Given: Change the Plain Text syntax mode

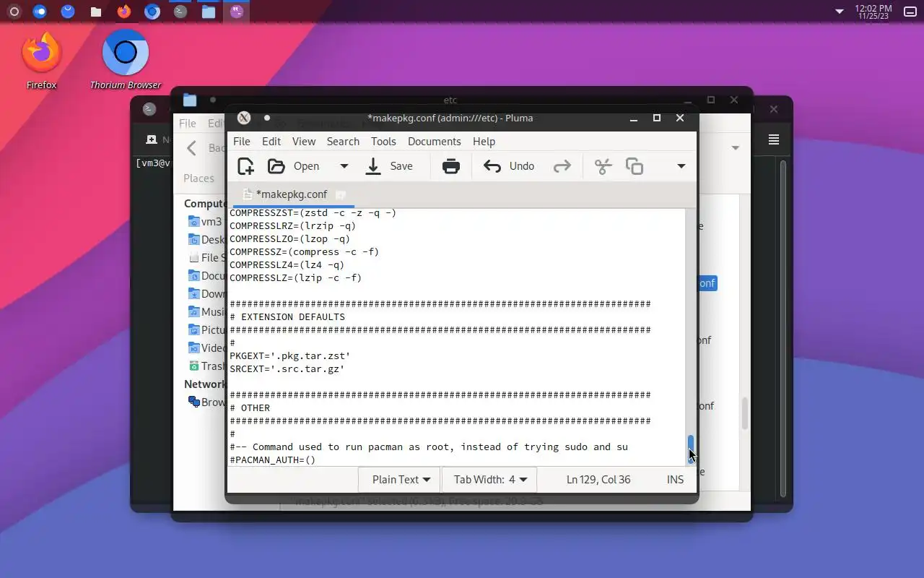Looking at the screenshot, I should coord(401,479).
